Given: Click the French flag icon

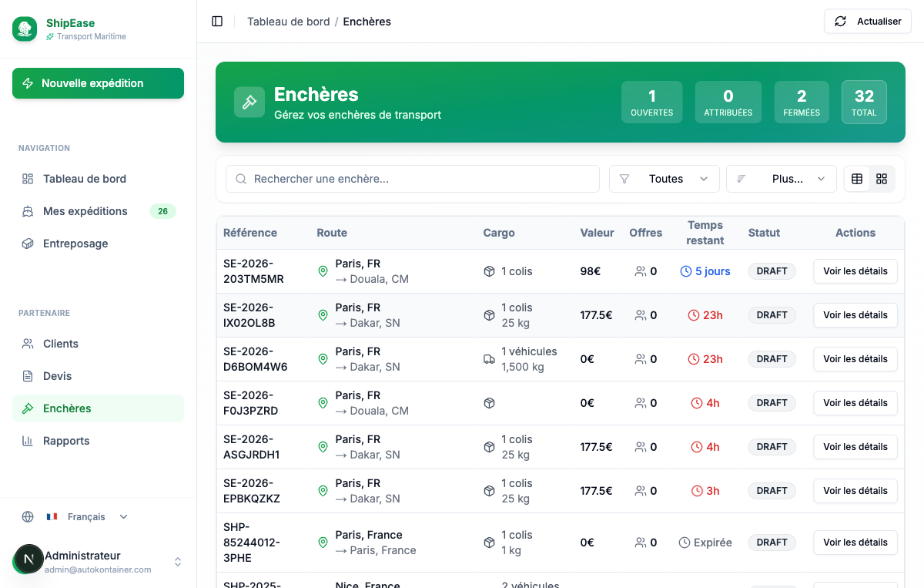Looking at the screenshot, I should pyautogui.click(x=52, y=517).
